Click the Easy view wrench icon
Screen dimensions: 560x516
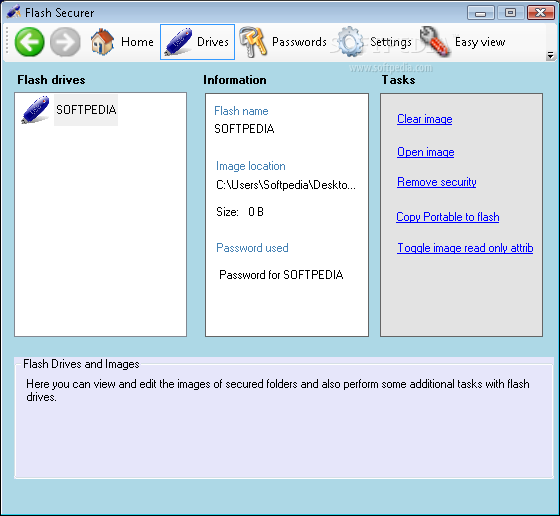[435, 42]
